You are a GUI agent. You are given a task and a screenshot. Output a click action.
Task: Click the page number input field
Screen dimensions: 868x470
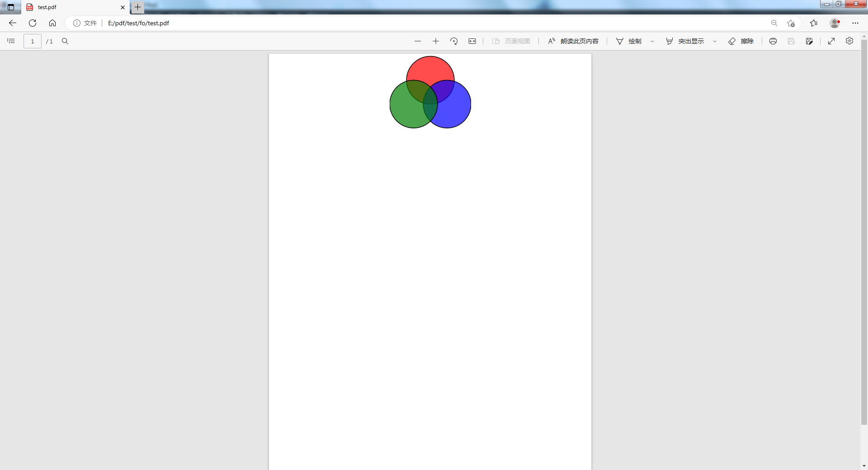(33, 41)
